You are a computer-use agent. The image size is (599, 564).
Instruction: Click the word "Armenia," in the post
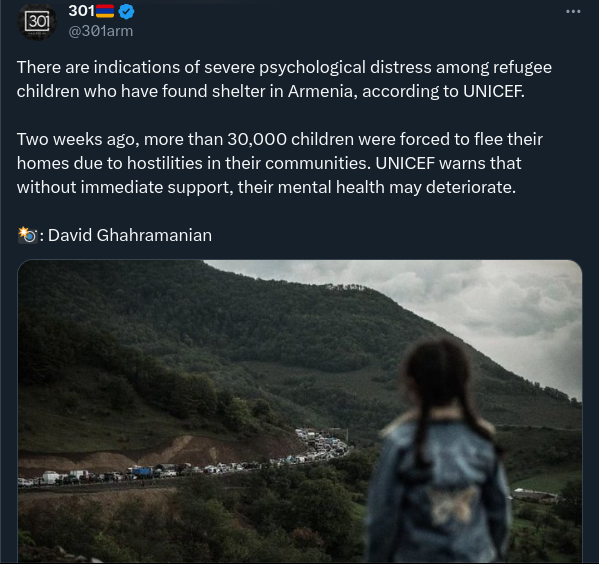pos(323,91)
